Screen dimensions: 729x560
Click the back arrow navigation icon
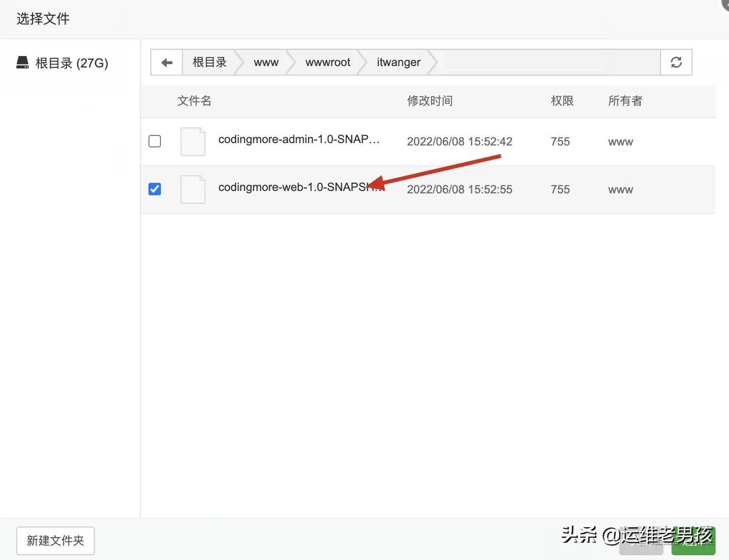(x=166, y=62)
